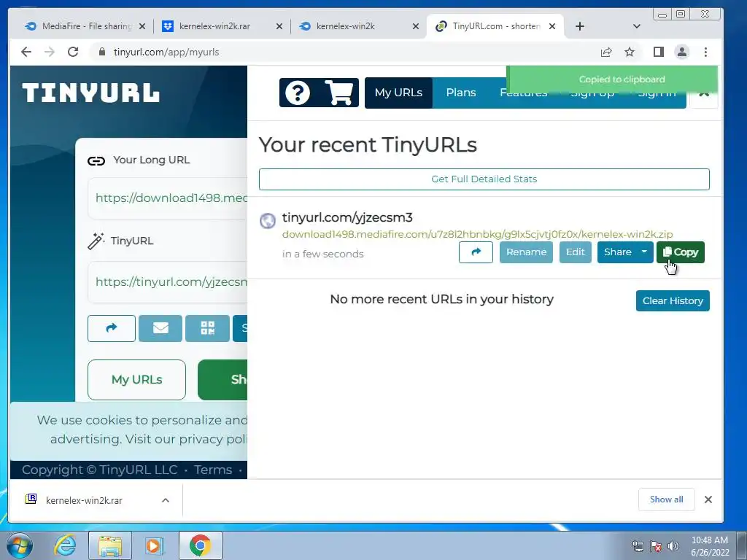Click the Rename button

coord(526,252)
